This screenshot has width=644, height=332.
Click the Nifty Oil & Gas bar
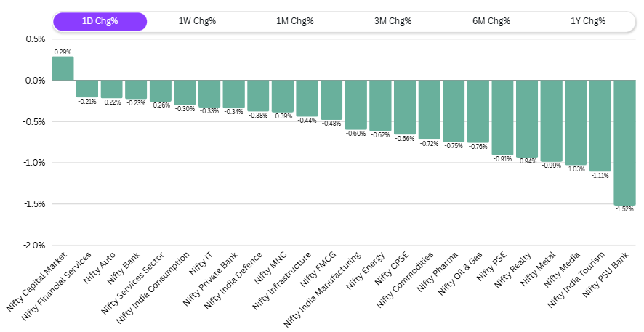tap(478, 112)
